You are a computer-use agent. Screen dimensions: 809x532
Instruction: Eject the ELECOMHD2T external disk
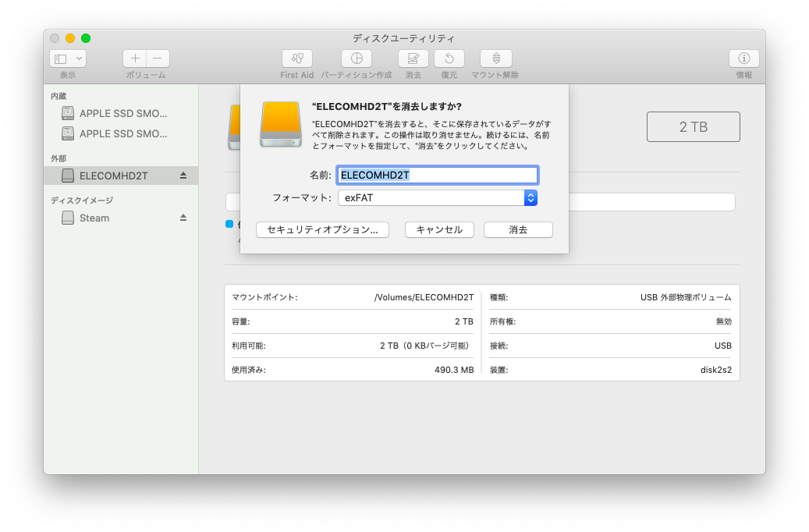click(x=183, y=176)
